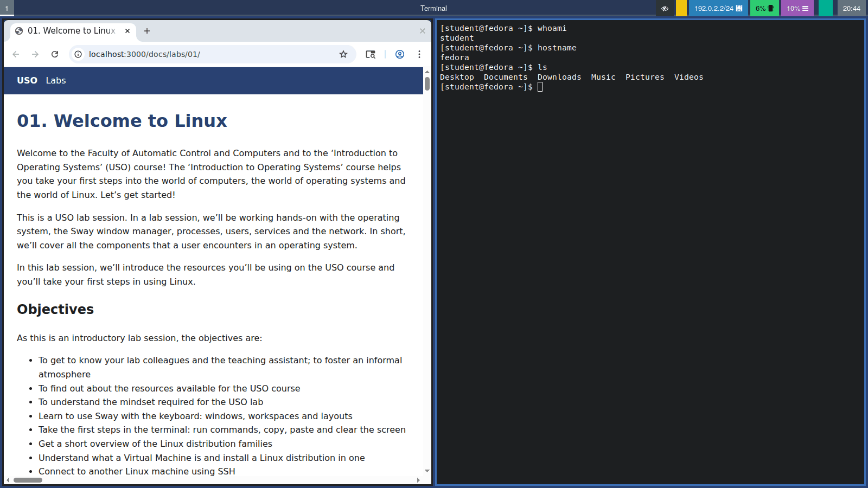Switch to workspace 1 in the bar

[x=7, y=8]
